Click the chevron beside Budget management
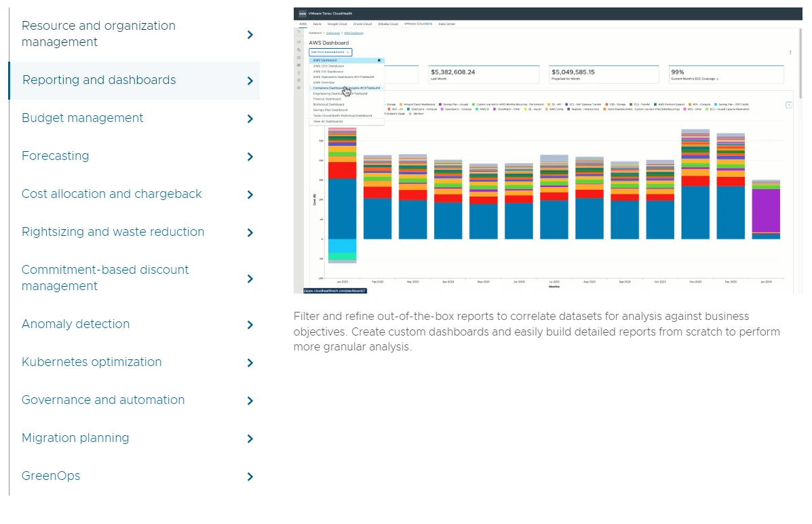 point(250,119)
